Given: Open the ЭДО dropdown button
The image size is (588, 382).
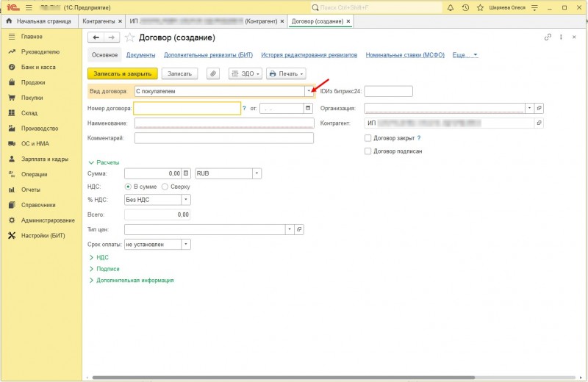Looking at the screenshot, I should click(x=245, y=73).
